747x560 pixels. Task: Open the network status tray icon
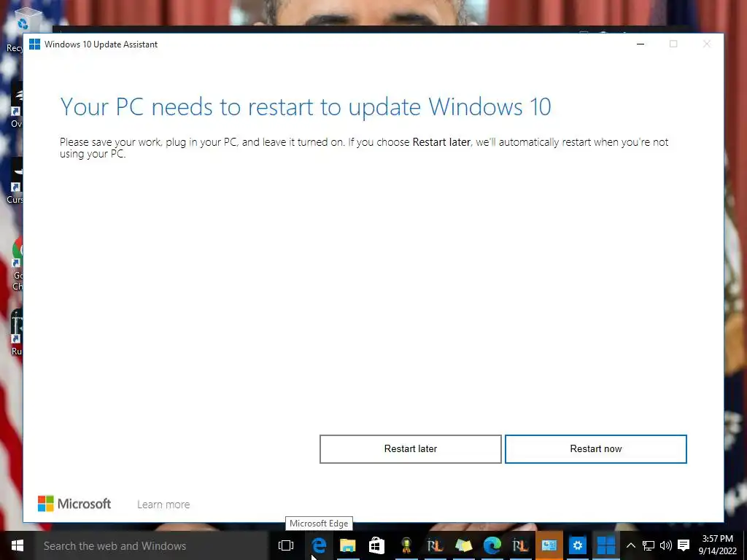(649, 545)
